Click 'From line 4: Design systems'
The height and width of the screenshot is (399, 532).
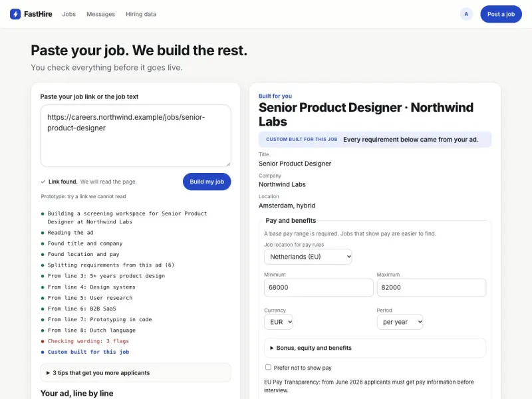pos(91,287)
